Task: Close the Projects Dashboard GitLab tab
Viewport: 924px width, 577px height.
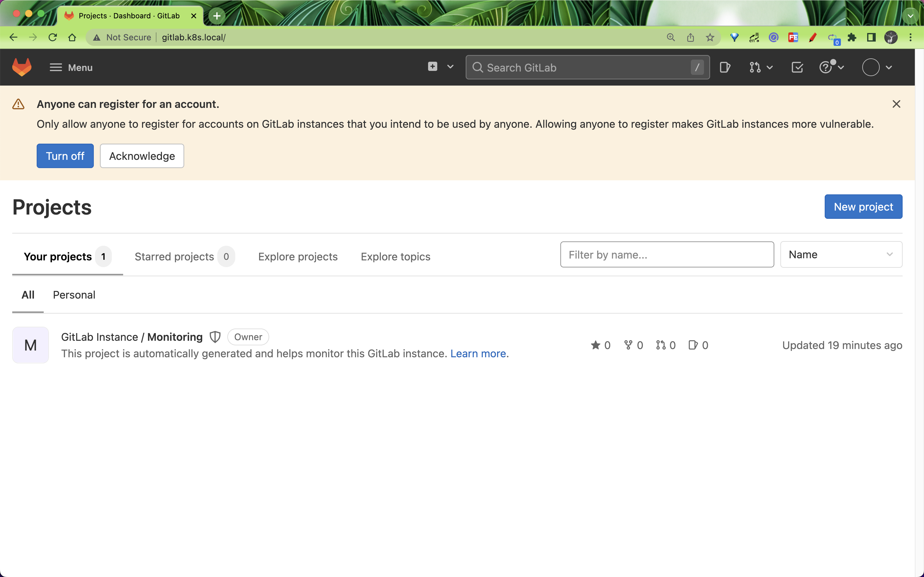Action: pyautogui.click(x=194, y=16)
